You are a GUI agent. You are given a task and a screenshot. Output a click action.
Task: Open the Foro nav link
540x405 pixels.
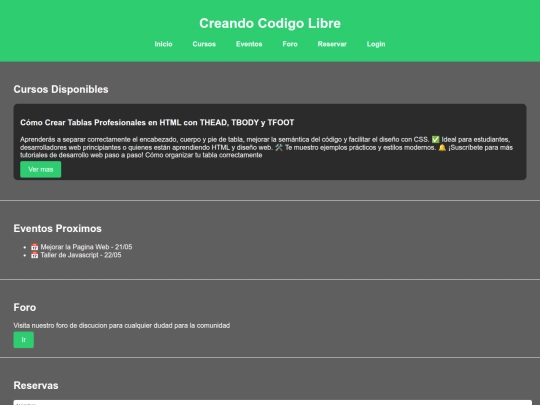290,44
